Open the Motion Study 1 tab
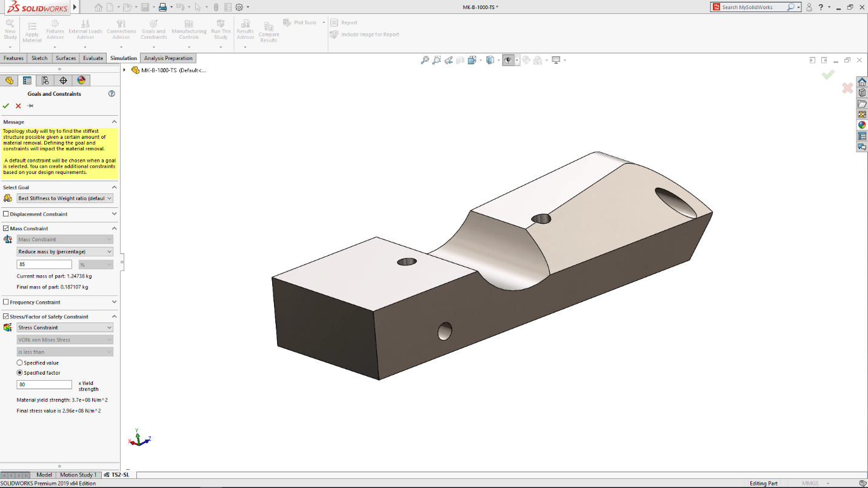The image size is (868, 488). coord(78,475)
